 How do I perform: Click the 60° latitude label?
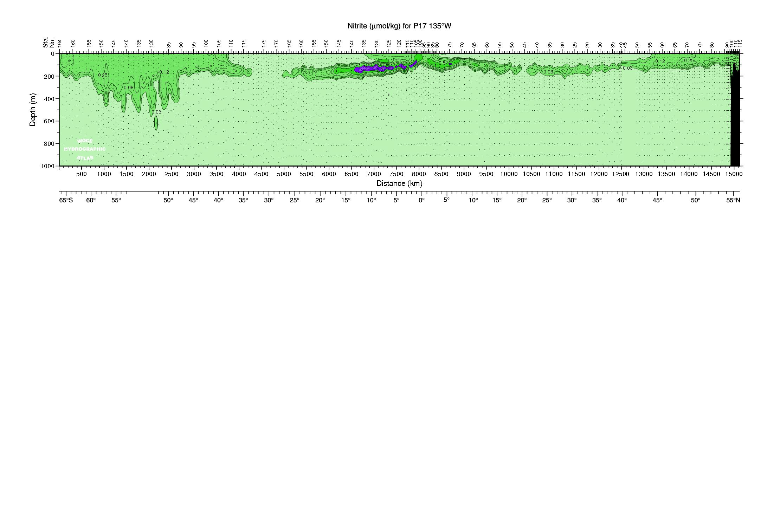pyautogui.click(x=91, y=200)
